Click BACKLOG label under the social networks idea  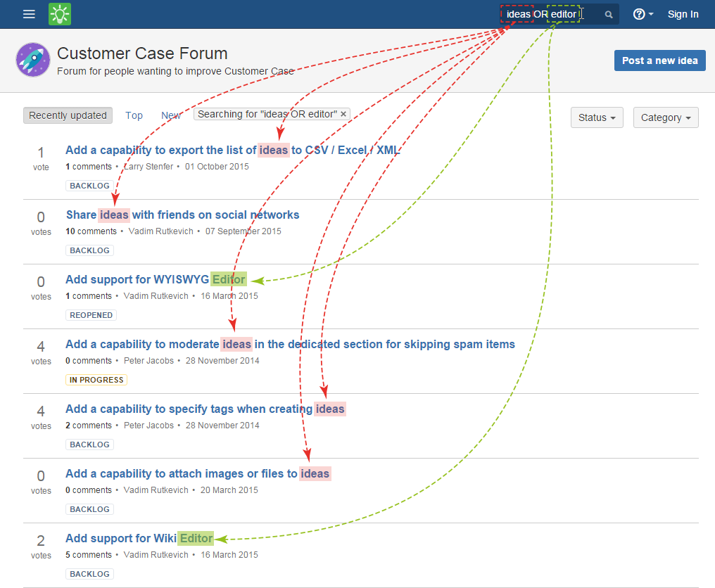click(89, 250)
